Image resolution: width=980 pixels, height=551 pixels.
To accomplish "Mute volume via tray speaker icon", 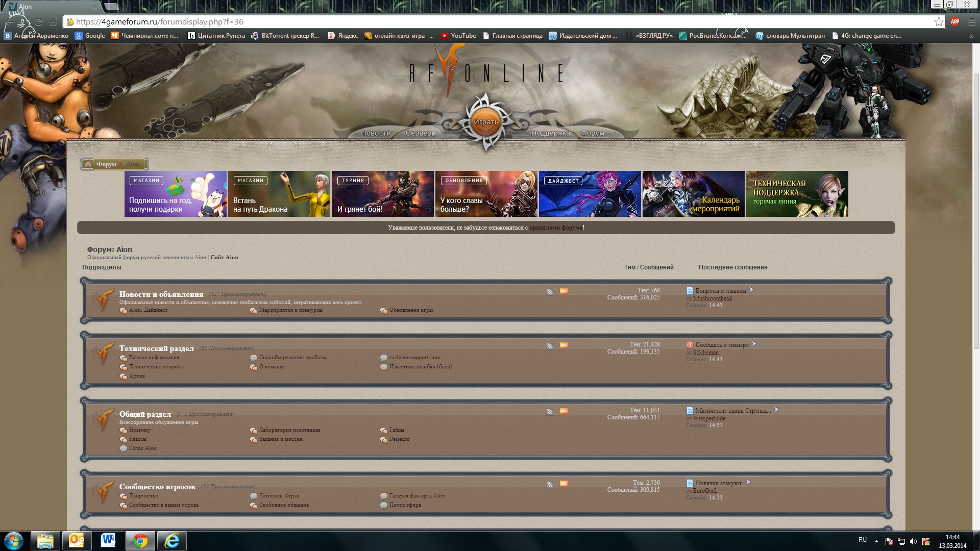I will pyautogui.click(x=913, y=541).
